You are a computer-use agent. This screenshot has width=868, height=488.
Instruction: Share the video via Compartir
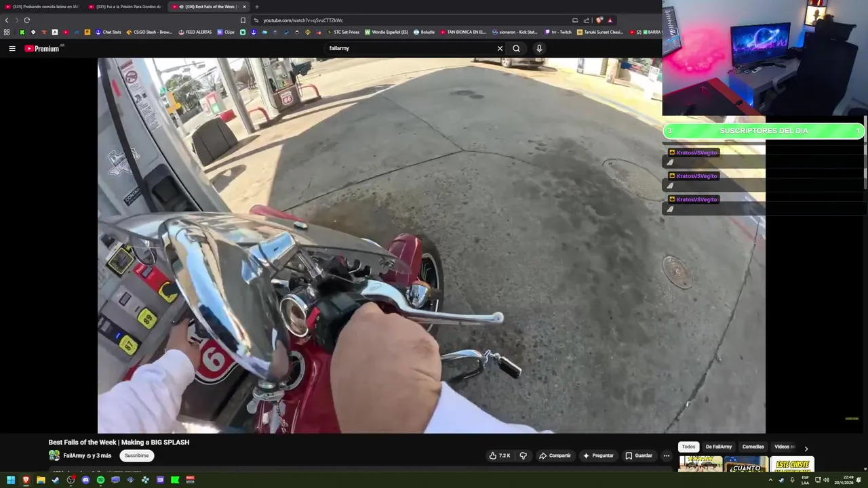[x=555, y=455]
